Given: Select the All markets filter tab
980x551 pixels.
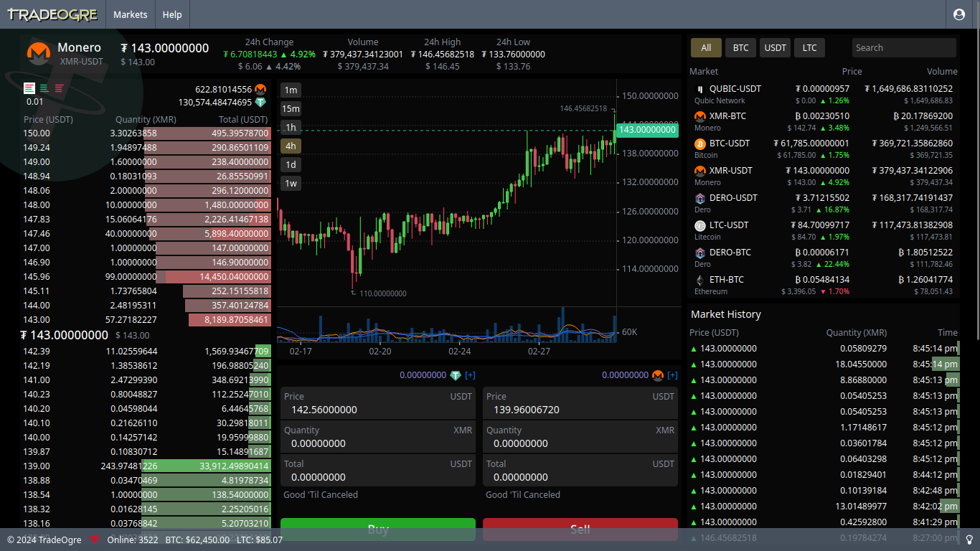Looking at the screenshot, I should click(x=706, y=48).
